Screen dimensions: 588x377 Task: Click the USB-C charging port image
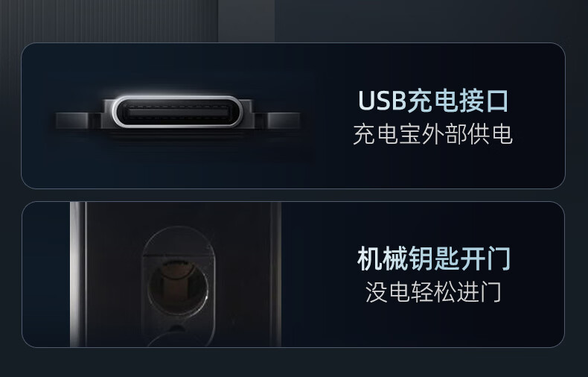(178, 113)
